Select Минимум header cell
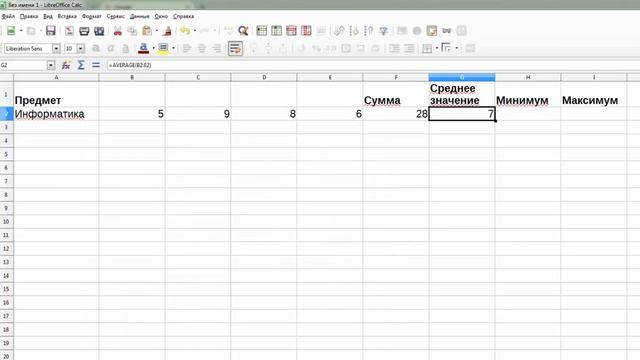The width and height of the screenshot is (640, 360). (x=528, y=94)
